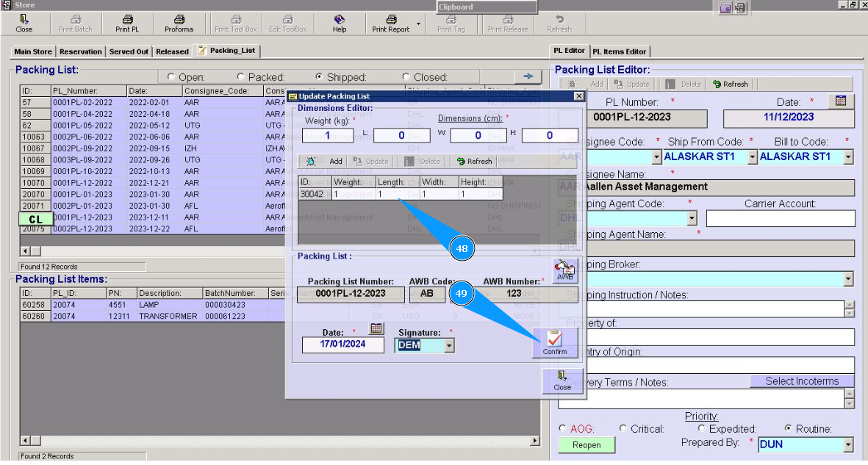Viewport: 868px width, 465px height.
Task: Open the Proforma toolbar icon
Action: (179, 24)
